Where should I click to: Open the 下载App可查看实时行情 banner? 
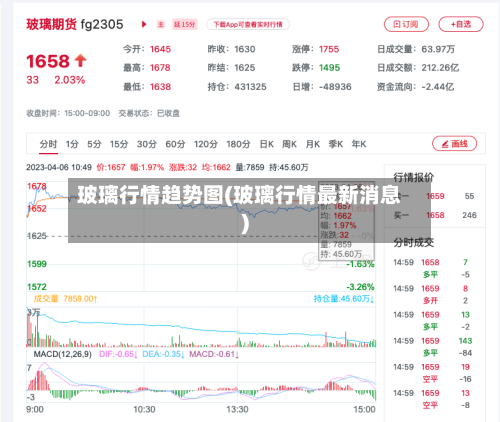click(248, 24)
